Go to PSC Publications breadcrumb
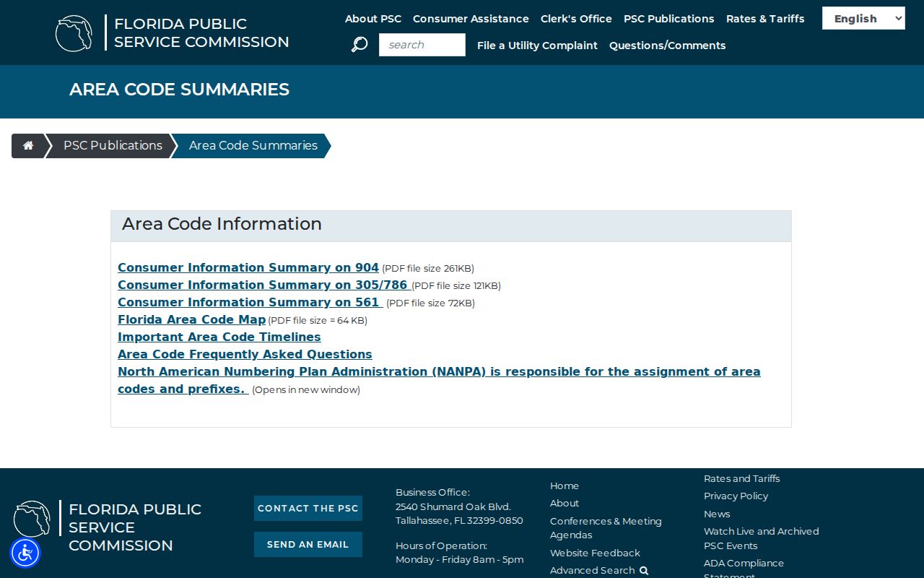The image size is (924, 578). click(x=113, y=145)
